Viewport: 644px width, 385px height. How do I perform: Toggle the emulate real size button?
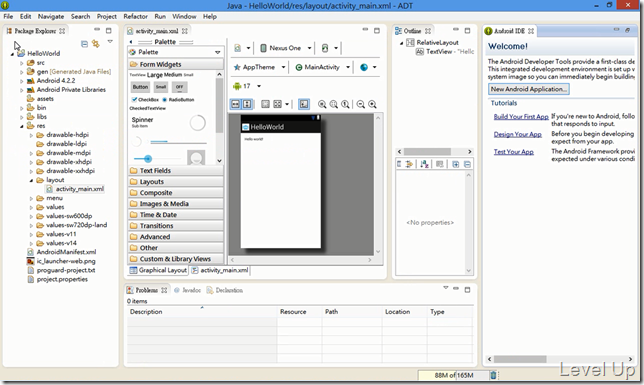(304, 104)
